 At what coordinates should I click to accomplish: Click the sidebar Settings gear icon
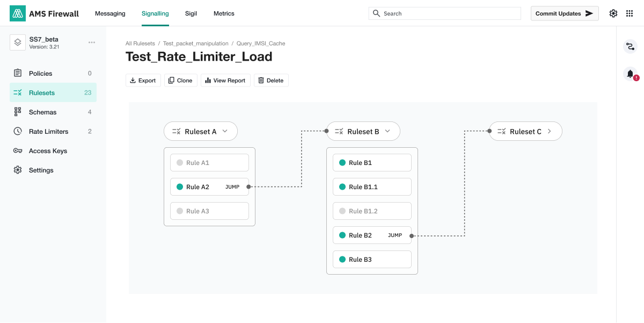(x=18, y=170)
